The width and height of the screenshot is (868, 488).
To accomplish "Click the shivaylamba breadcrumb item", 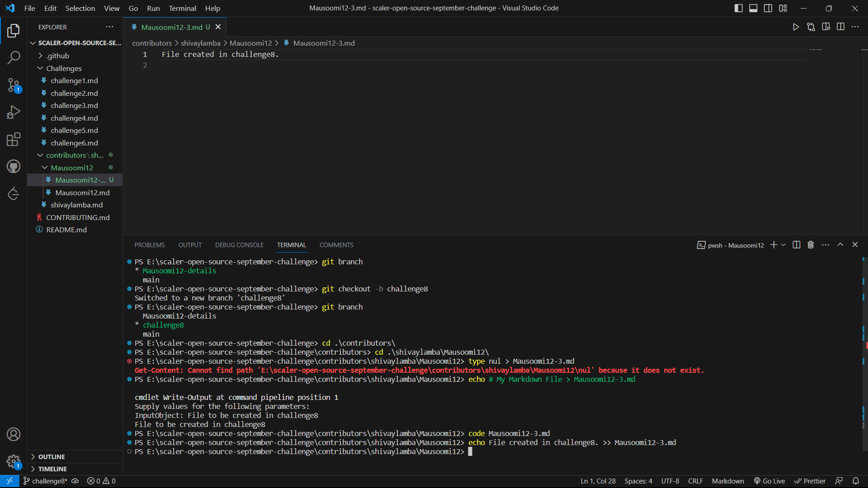I will click(200, 43).
